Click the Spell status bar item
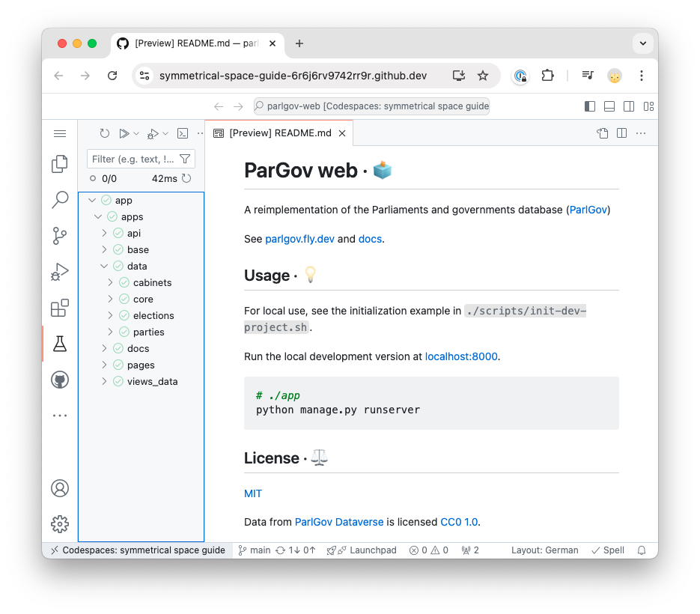 point(608,550)
